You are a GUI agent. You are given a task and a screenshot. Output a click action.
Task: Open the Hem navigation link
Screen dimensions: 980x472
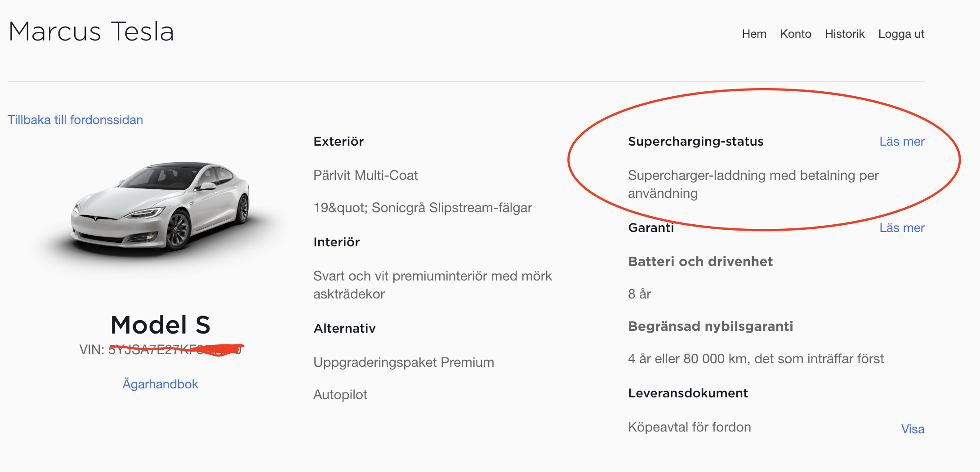pyautogui.click(x=754, y=34)
